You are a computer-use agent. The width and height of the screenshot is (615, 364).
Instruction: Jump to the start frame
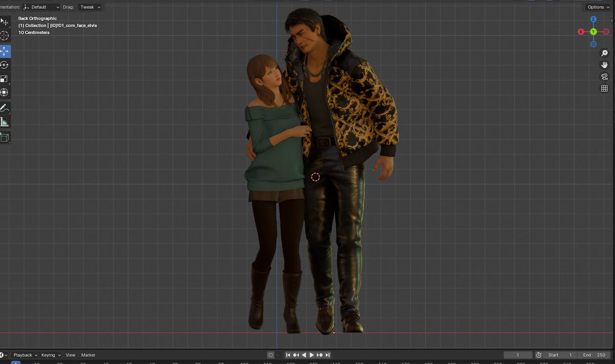click(x=288, y=355)
